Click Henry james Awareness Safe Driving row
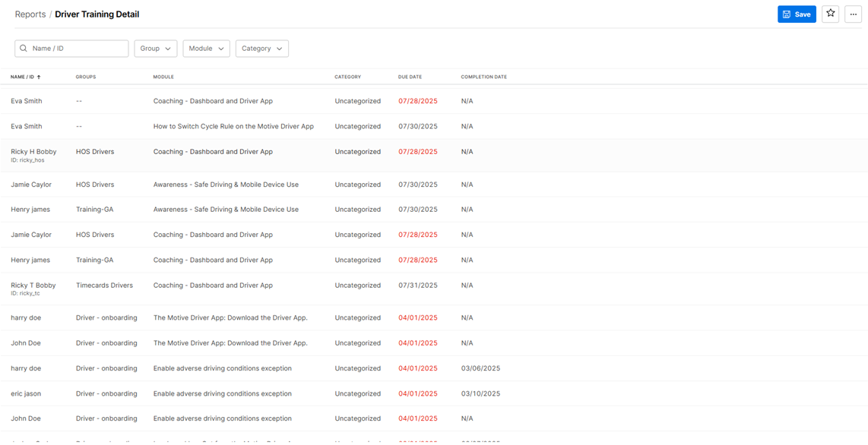868x445 pixels. click(226, 210)
